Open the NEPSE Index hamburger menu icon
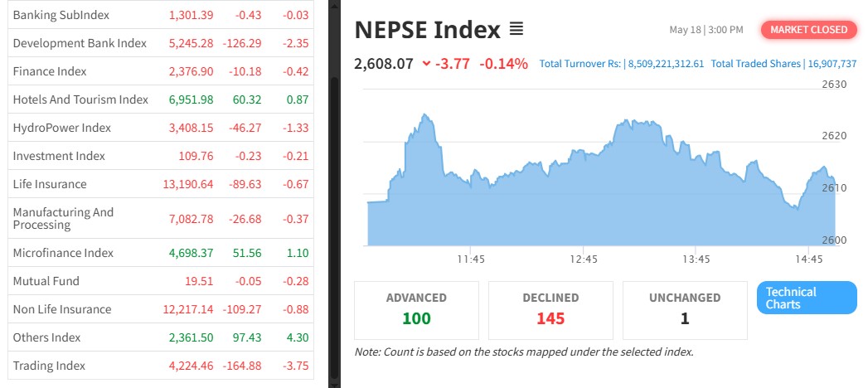 516,31
